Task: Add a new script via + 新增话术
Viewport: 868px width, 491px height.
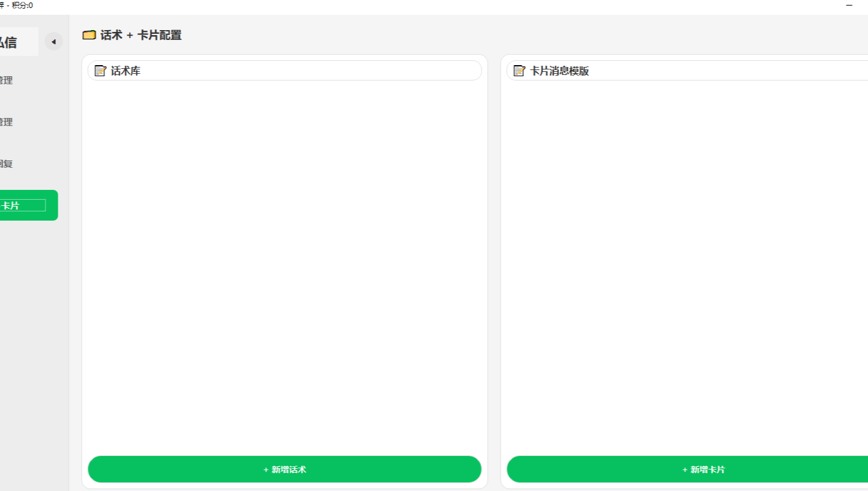Action: 284,469
